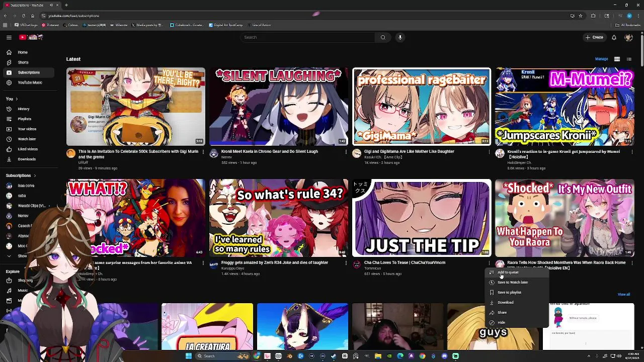644x362 pixels.
Task: Click 'Cha Cha Loves To Tease' video title
Action: pos(405,262)
